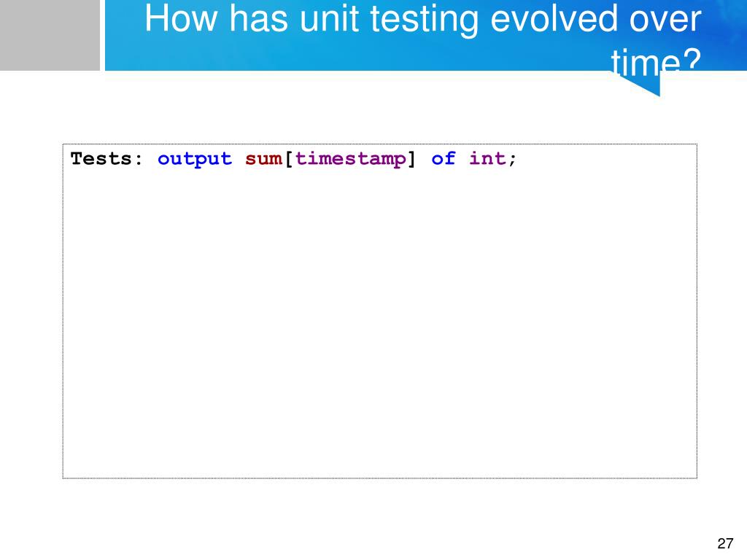This screenshot has width=747, height=560.
Task: Click the purple word 'timestamp'
Action: click(x=351, y=159)
